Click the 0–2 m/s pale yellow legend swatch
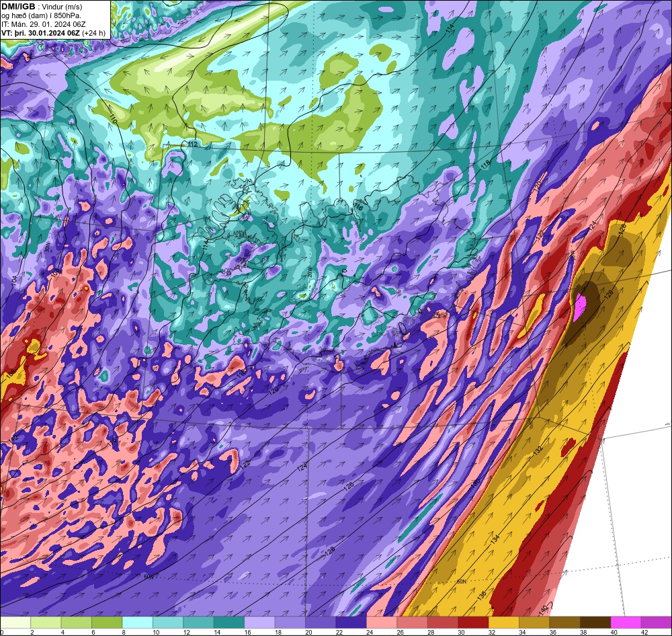 point(15,623)
